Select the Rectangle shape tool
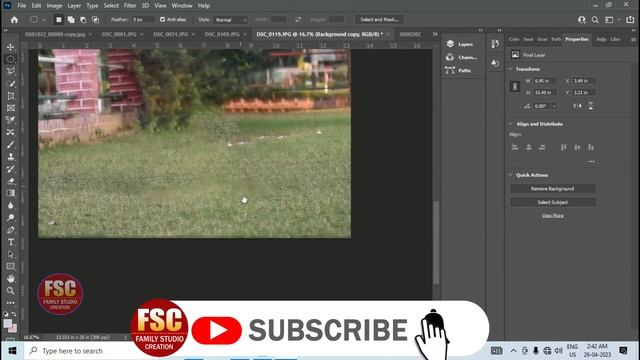640x360 pixels. pos(11,267)
